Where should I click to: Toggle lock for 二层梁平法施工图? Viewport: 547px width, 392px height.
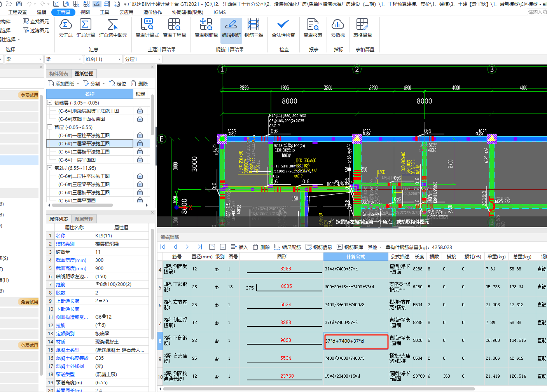140,144
